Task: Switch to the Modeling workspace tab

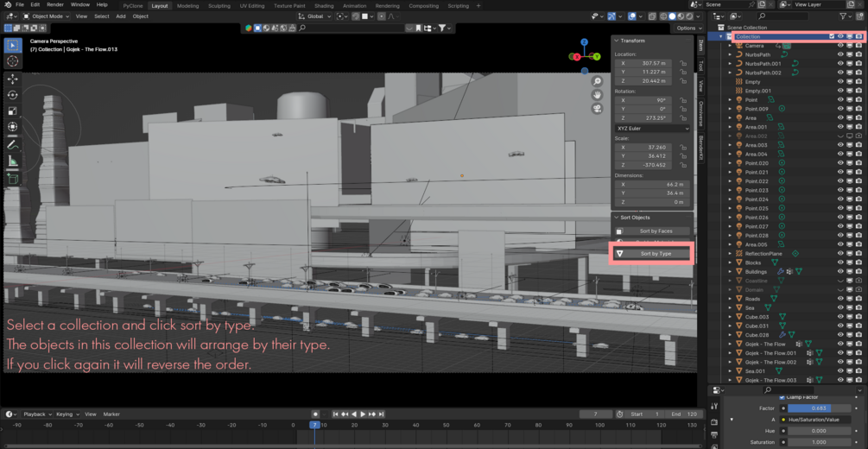Action: click(x=187, y=5)
